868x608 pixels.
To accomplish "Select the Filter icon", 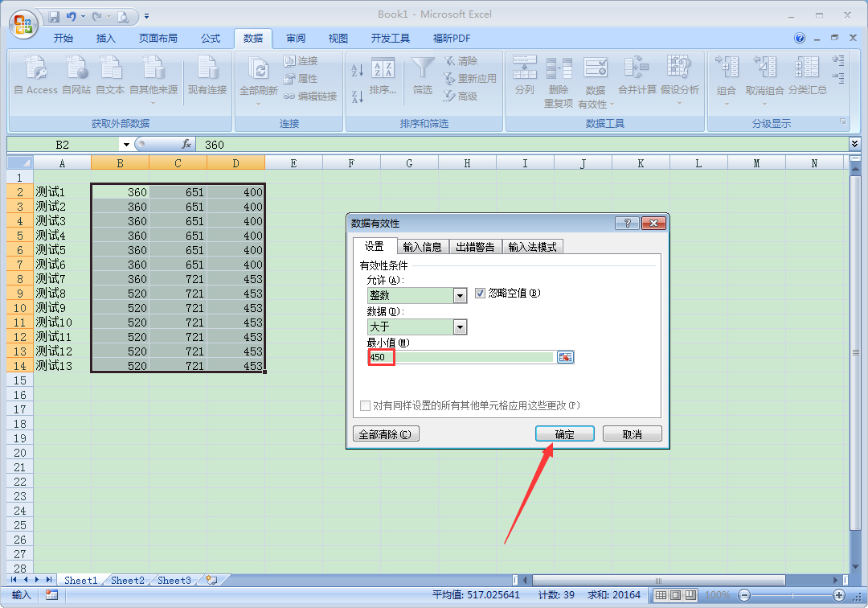I will [x=421, y=75].
